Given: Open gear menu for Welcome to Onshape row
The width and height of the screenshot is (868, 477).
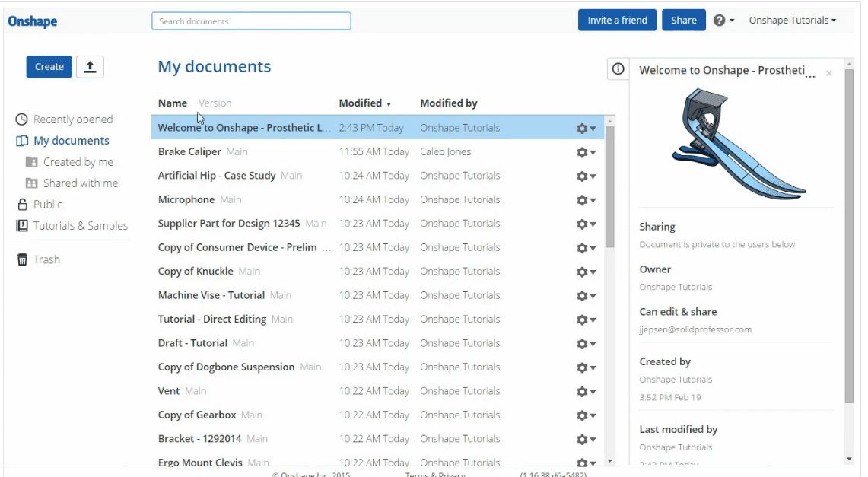Looking at the screenshot, I should click(587, 129).
